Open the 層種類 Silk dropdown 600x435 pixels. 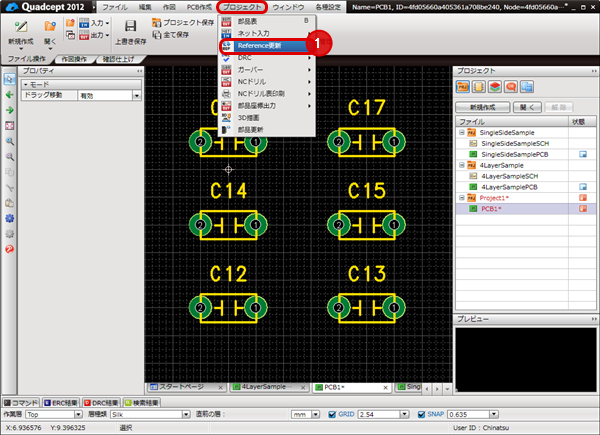pyautogui.click(x=186, y=414)
